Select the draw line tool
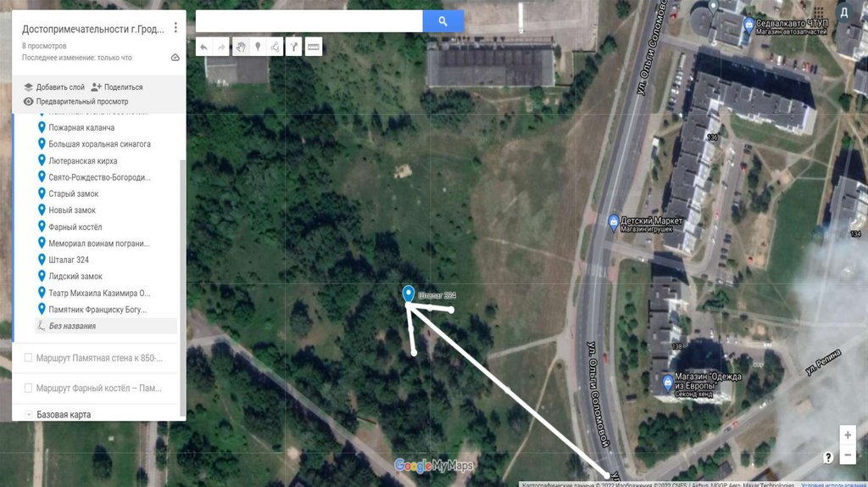Viewport: 868px width, 487px height. click(x=275, y=48)
